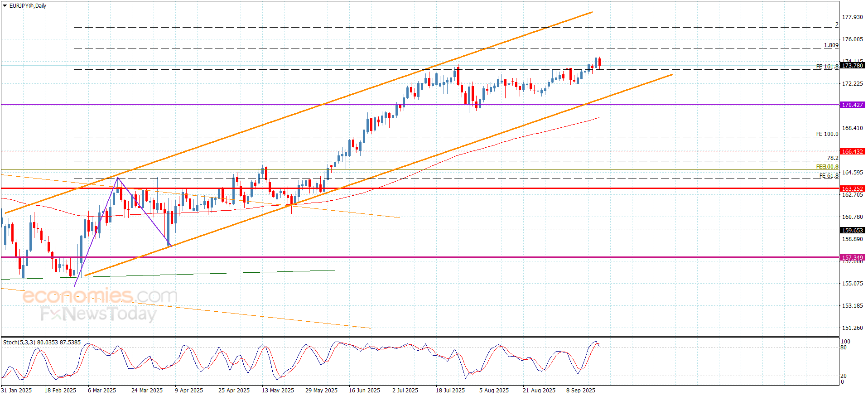Select the current price 173.780 tag
Image resolution: width=868 pixels, height=396 pixels.
click(852, 66)
